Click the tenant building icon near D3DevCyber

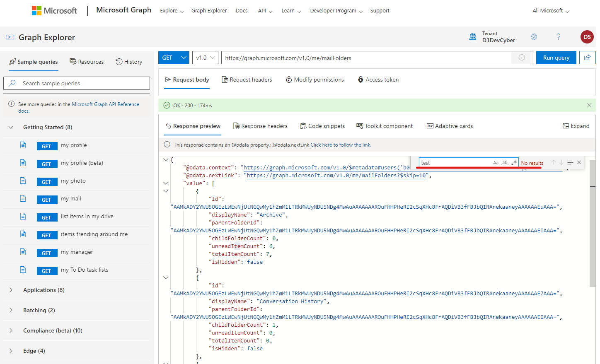pyautogui.click(x=473, y=36)
